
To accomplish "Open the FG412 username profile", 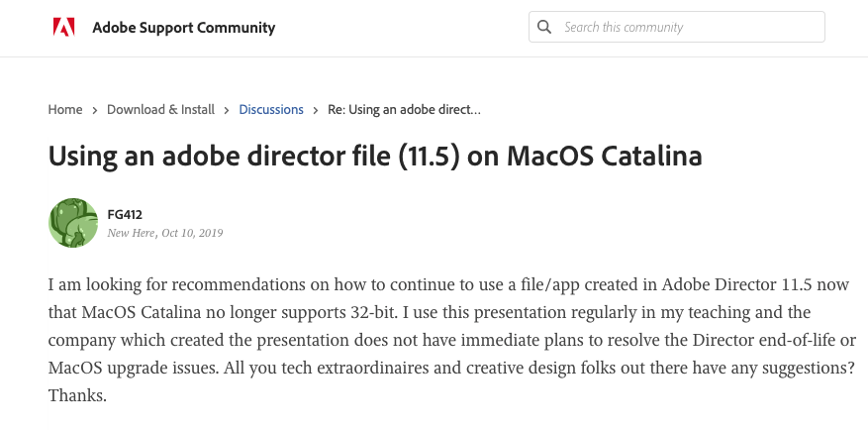I will (x=125, y=214).
